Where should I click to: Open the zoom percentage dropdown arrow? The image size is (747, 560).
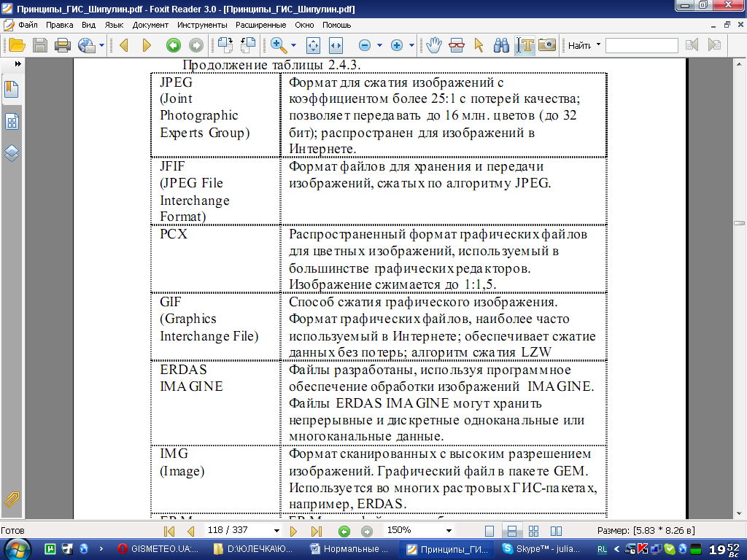pos(449,531)
